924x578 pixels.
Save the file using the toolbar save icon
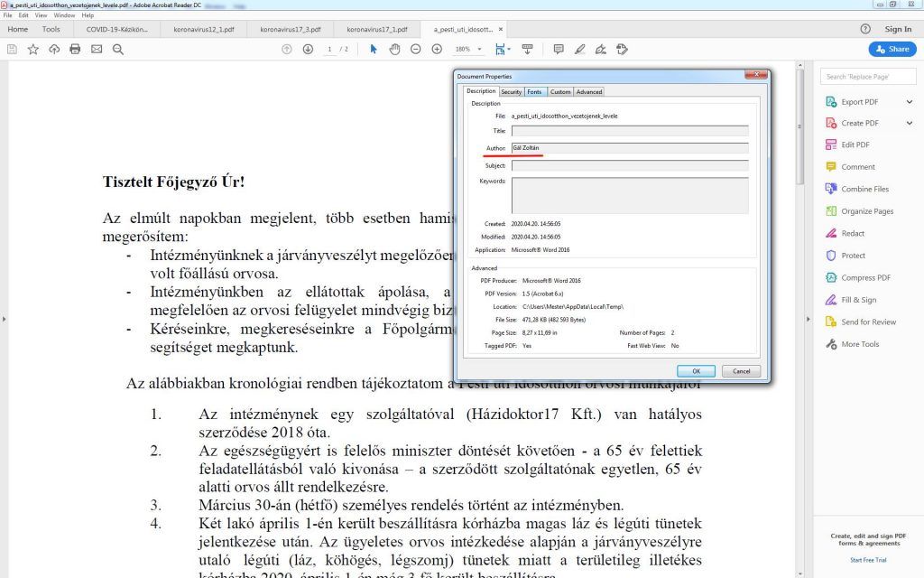coord(12,50)
